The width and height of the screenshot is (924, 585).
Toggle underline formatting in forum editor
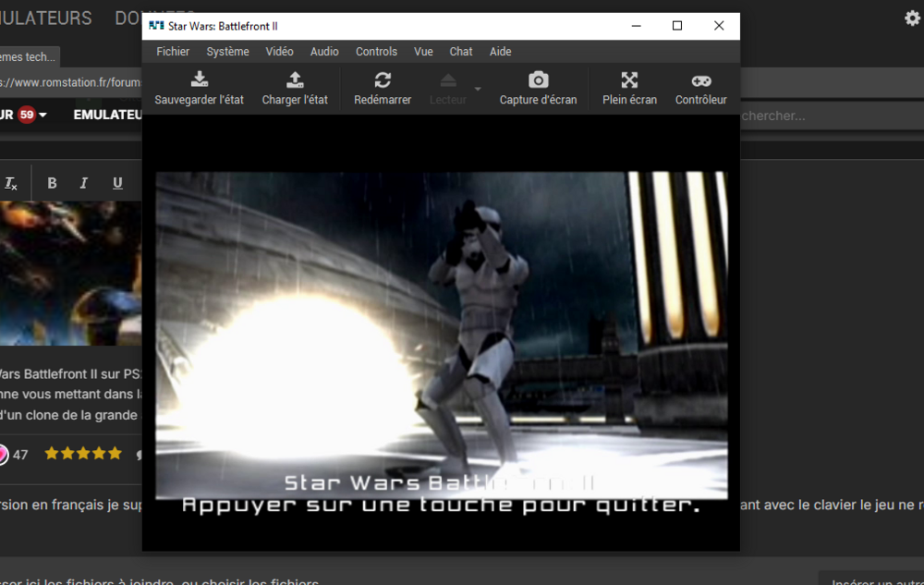[117, 183]
